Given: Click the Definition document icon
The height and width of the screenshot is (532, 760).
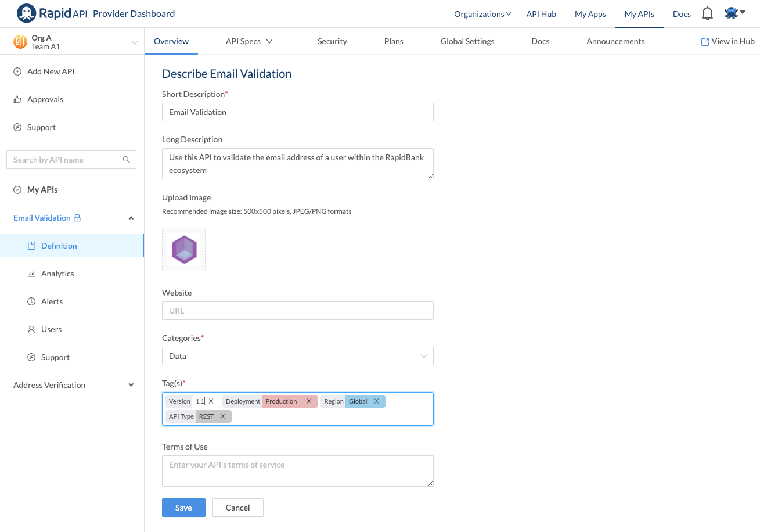Looking at the screenshot, I should click(31, 246).
